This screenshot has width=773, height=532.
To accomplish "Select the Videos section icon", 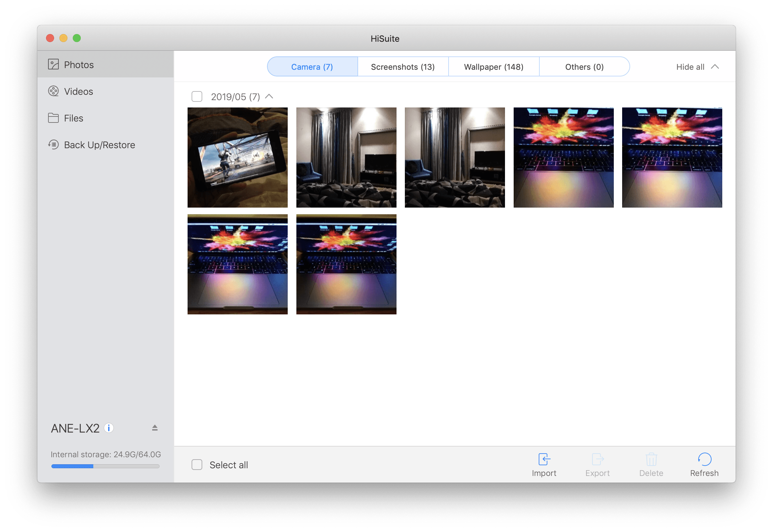I will point(54,91).
